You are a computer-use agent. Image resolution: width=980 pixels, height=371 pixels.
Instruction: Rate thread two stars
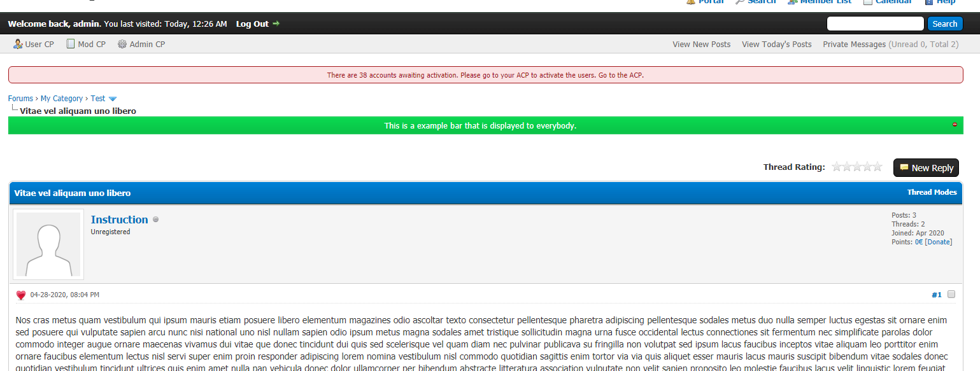click(x=847, y=167)
